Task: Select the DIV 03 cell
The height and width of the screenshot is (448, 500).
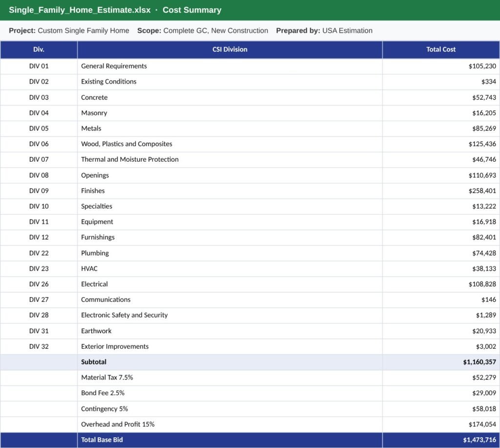Action: (39, 97)
